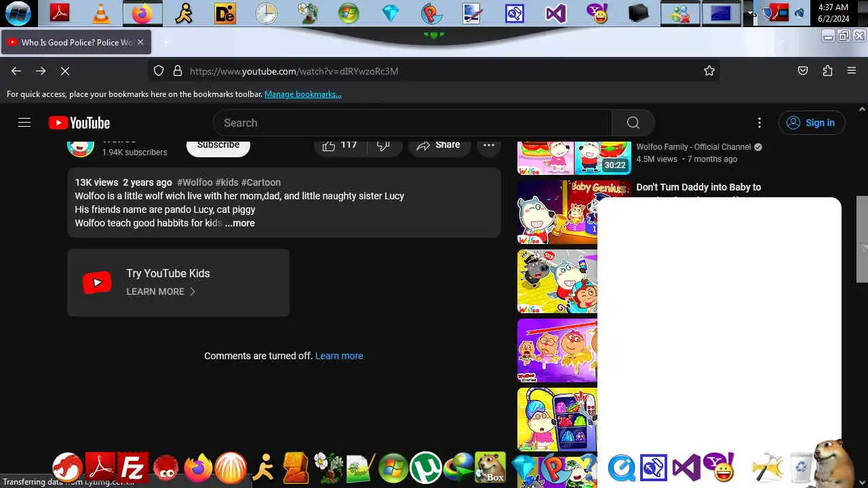Image resolution: width=868 pixels, height=488 pixels.
Task: Open the Firefox application menu
Action: [852, 71]
